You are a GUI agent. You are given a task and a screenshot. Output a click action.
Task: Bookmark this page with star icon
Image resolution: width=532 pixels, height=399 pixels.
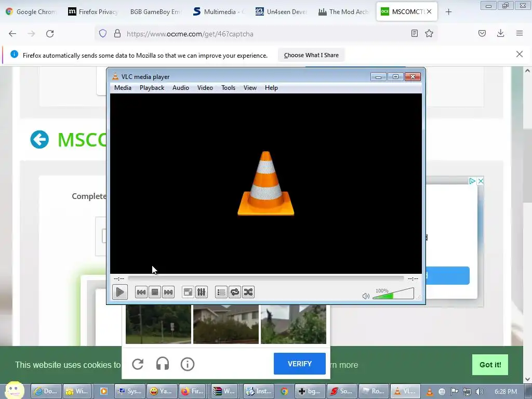tap(429, 33)
